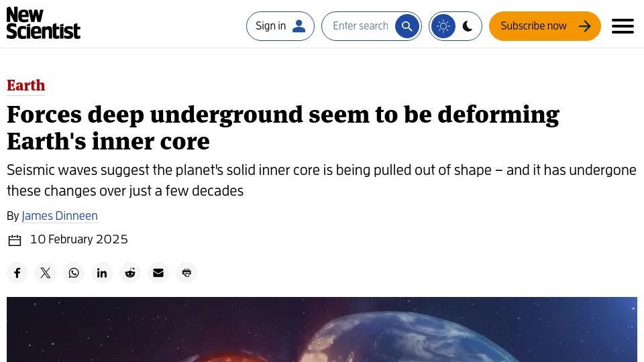Share article on LinkedIn
Image resolution: width=644 pixels, height=362 pixels.
point(102,273)
